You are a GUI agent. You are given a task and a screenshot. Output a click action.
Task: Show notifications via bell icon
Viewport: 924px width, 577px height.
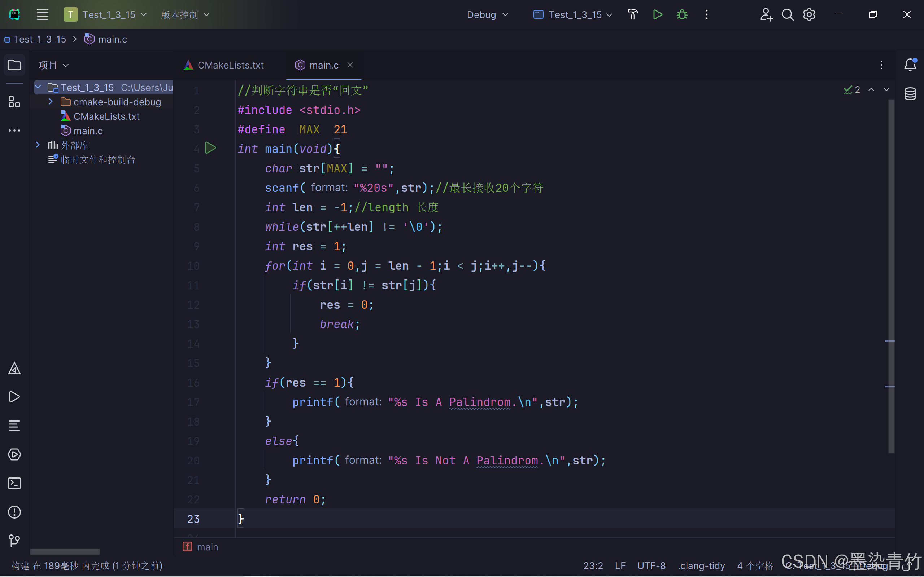(910, 65)
